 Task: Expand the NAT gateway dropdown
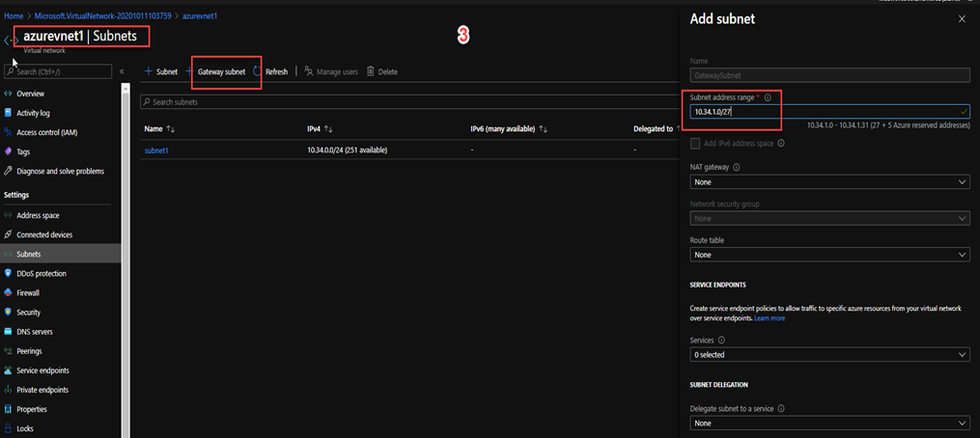tap(830, 181)
